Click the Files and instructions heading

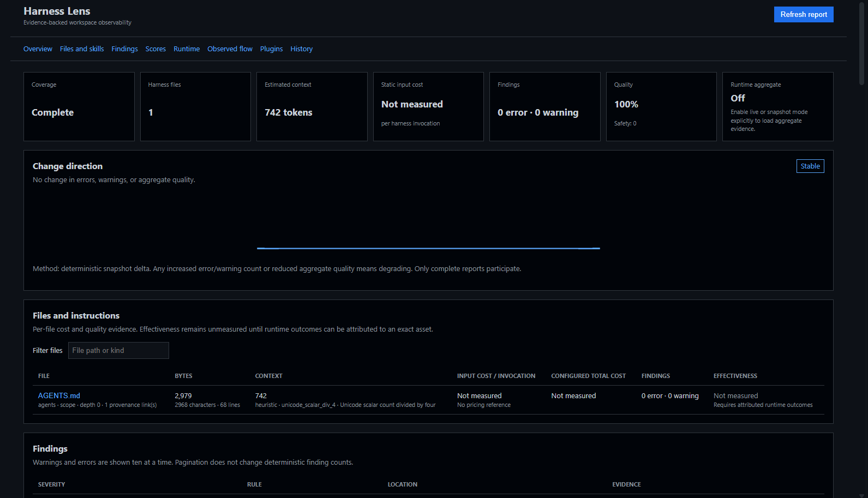pyautogui.click(x=76, y=316)
